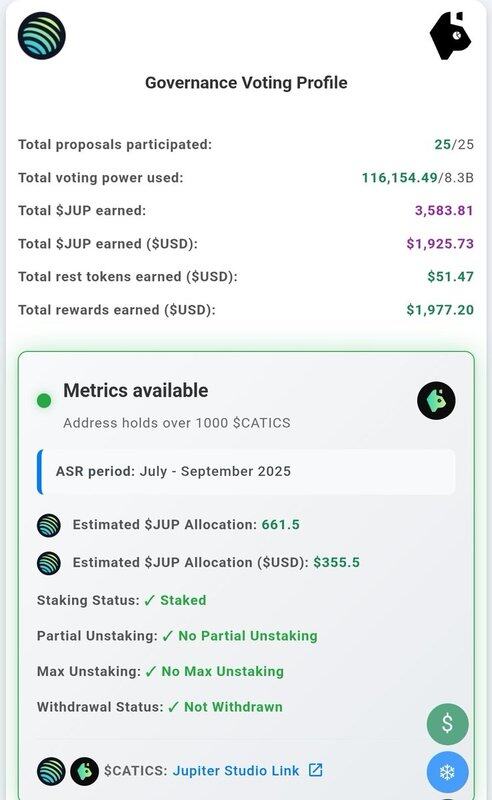Viewport: 492px width, 800px height.
Task: Click the Jupiter logo at top left
Action: [41, 36]
